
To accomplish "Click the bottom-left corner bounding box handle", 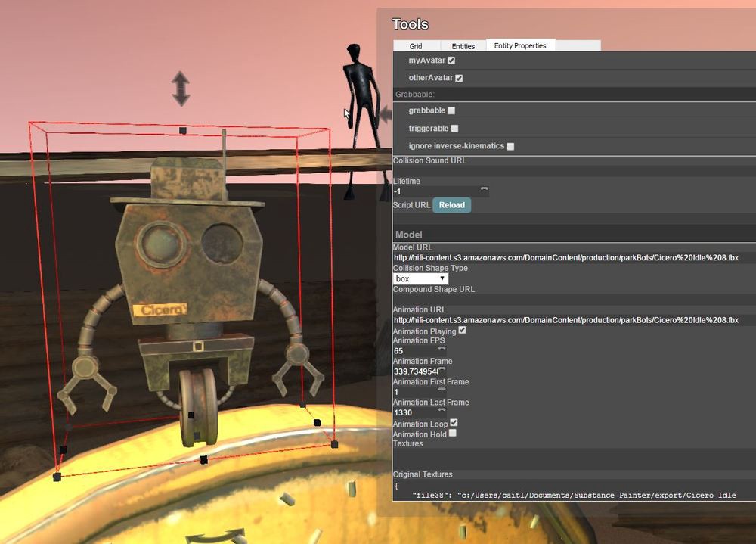I will point(57,477).
